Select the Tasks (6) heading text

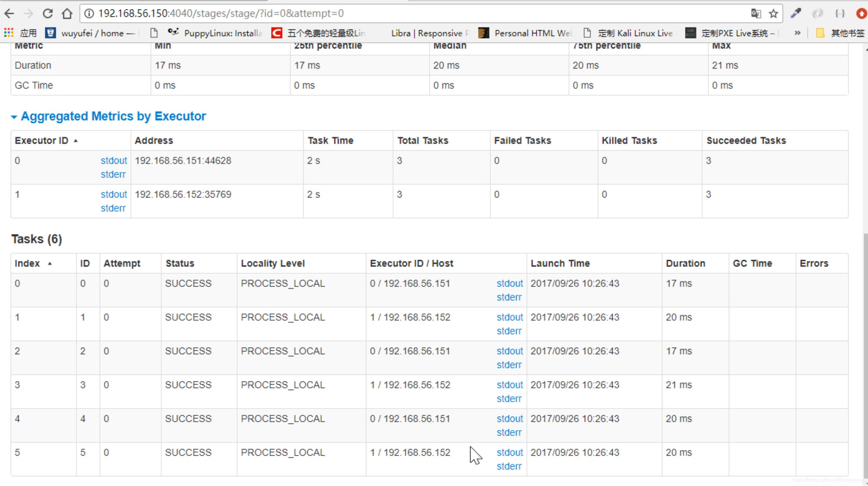click(x=37, y=239)
